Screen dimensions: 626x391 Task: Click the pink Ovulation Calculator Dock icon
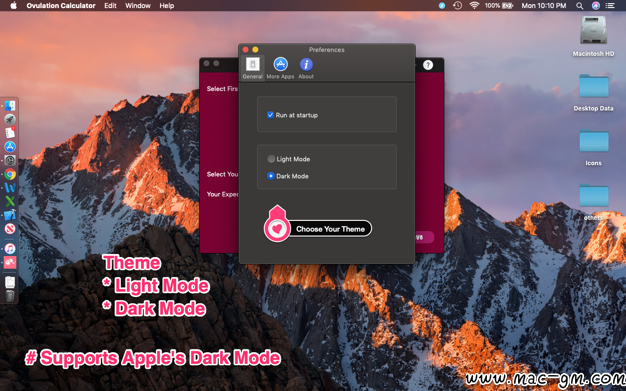click(x=10, y=262)
